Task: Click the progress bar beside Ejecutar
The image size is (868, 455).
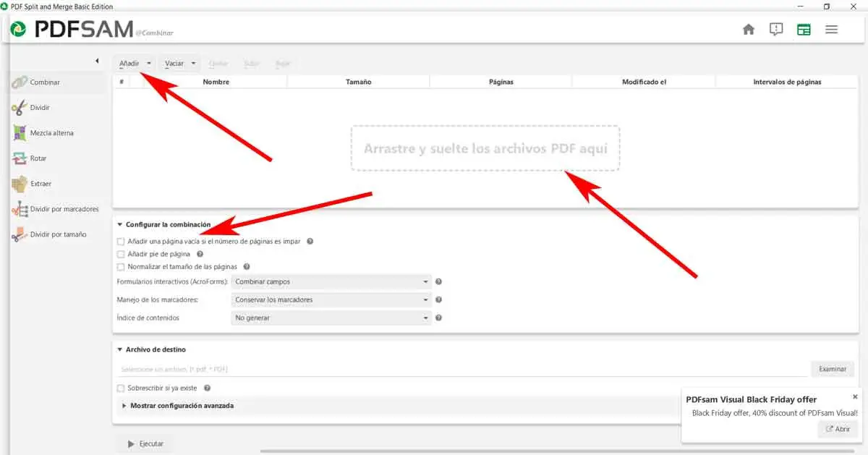Action: pyautogui.click(x=557, y=451)
